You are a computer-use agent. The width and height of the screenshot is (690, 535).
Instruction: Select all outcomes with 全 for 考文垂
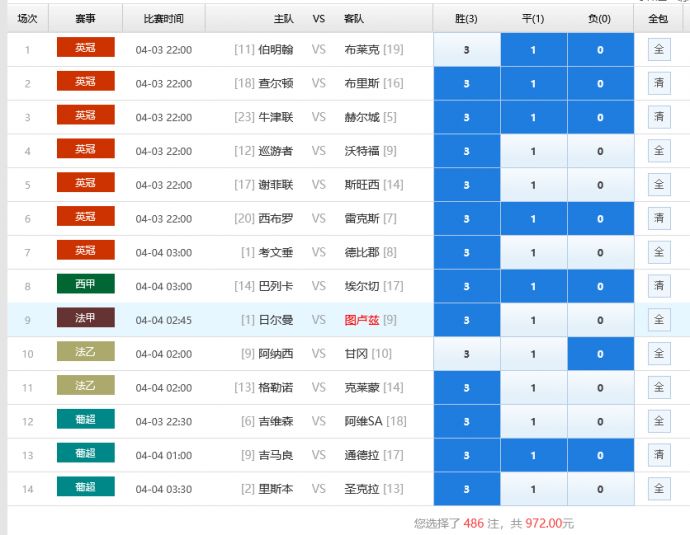659,252
